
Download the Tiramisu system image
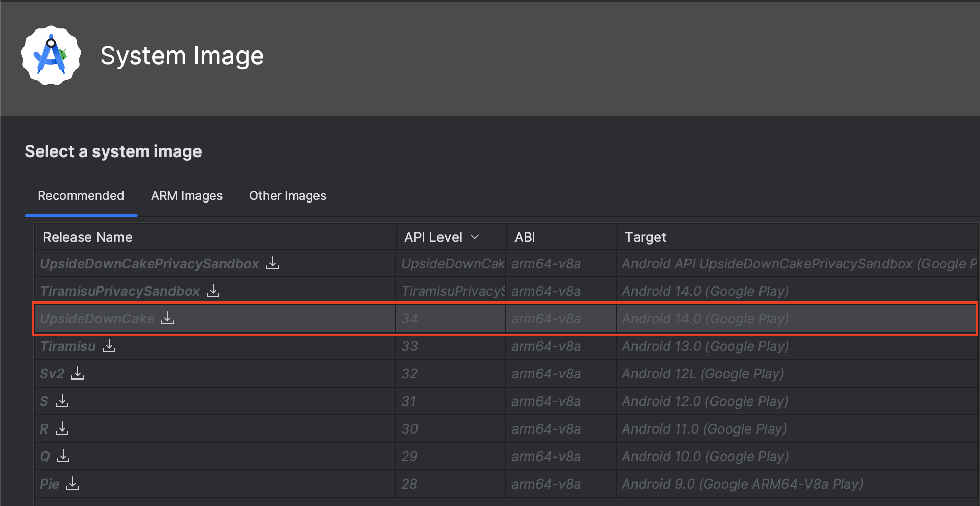click(x=109, y=346)
